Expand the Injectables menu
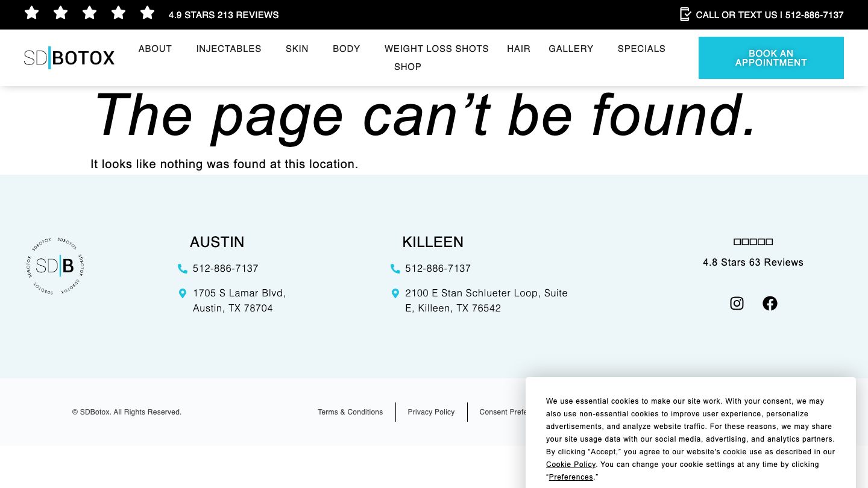The height and width of the screenshot is (488, 868). coord(228,49)
